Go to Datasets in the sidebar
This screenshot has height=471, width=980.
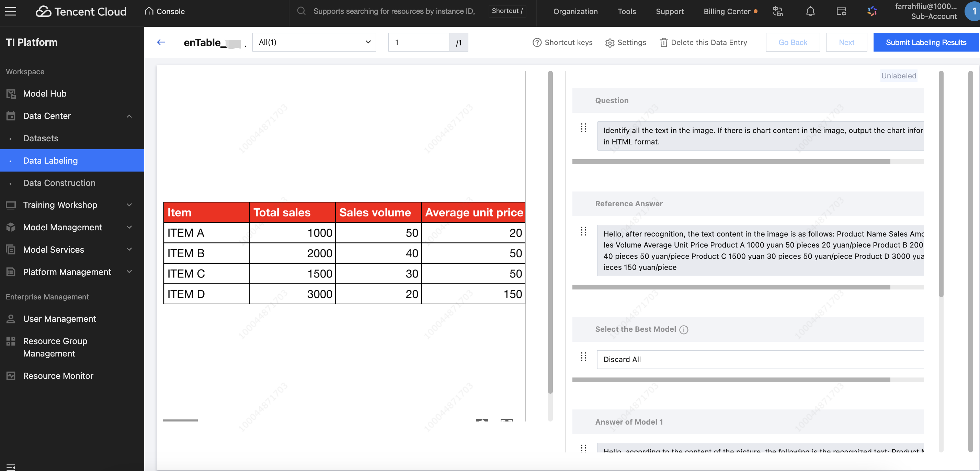(x=41, y=138)
